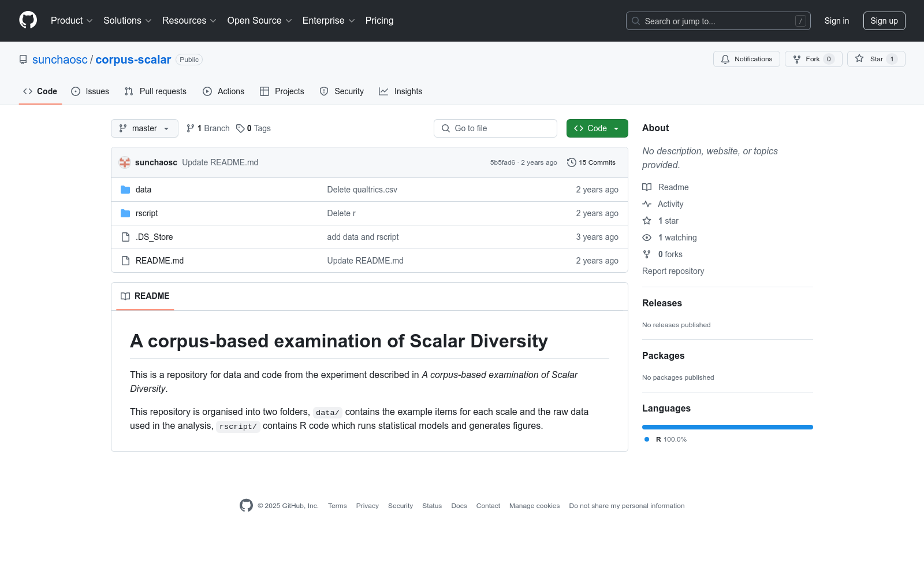The width and height of the screenshot is (924, 578).
Task: Switch to the Security tab
Action: click(342, 91)
